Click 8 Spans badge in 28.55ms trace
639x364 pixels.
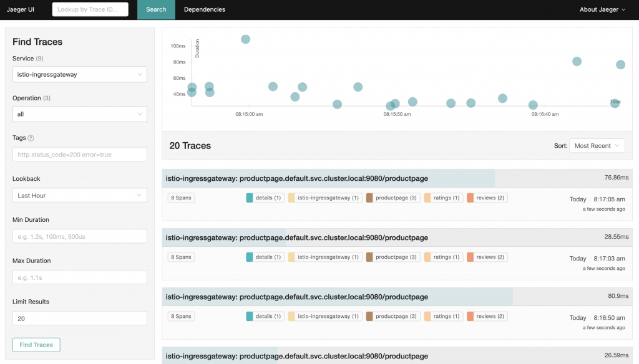point(181,257)
